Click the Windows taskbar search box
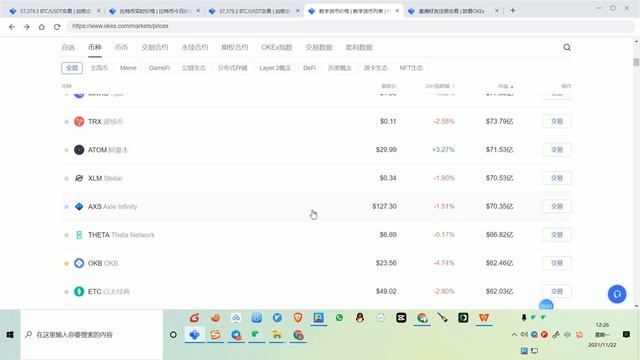640x360 pixels. 92,335
